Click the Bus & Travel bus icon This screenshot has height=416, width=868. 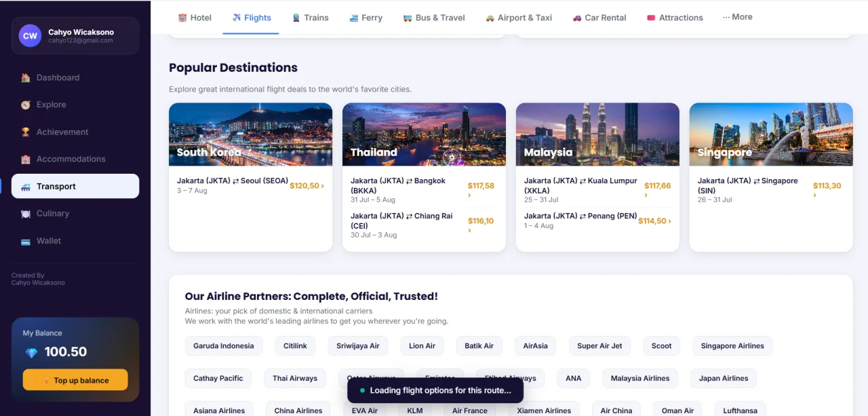pos(408,18)
